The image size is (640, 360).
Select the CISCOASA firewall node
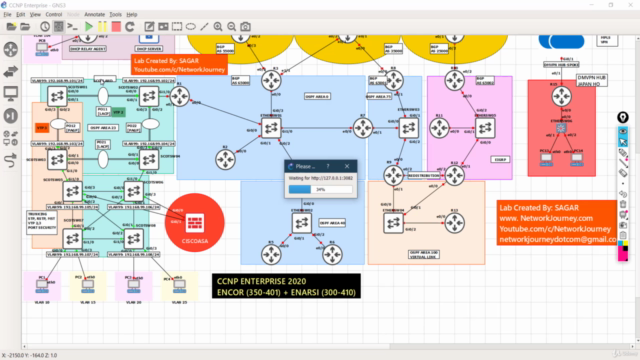[195, 223]
